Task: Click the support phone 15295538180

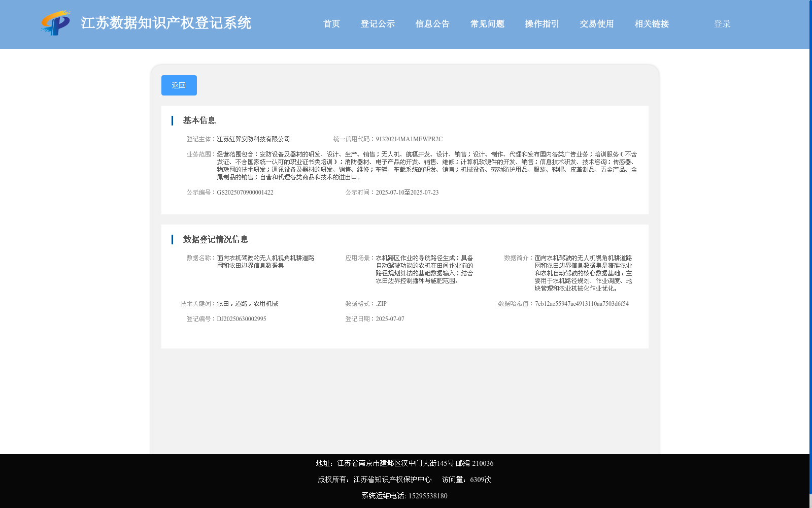Action: point(428,496)
